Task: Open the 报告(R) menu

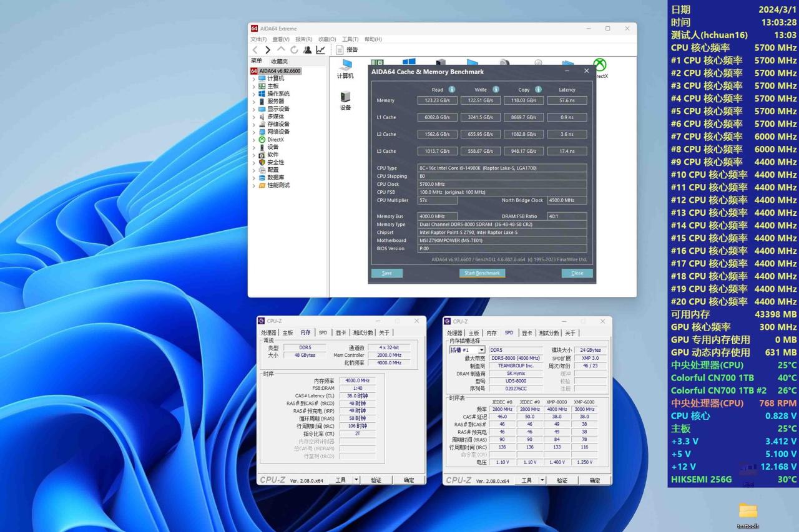Action: (304, 39)
